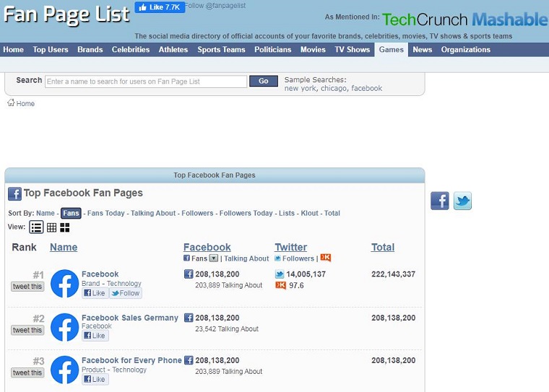Screen dimensions: 549x392
Task: Click the Facebook fans icon in the Facebook Sales Germany row
Action: [189, 318]
